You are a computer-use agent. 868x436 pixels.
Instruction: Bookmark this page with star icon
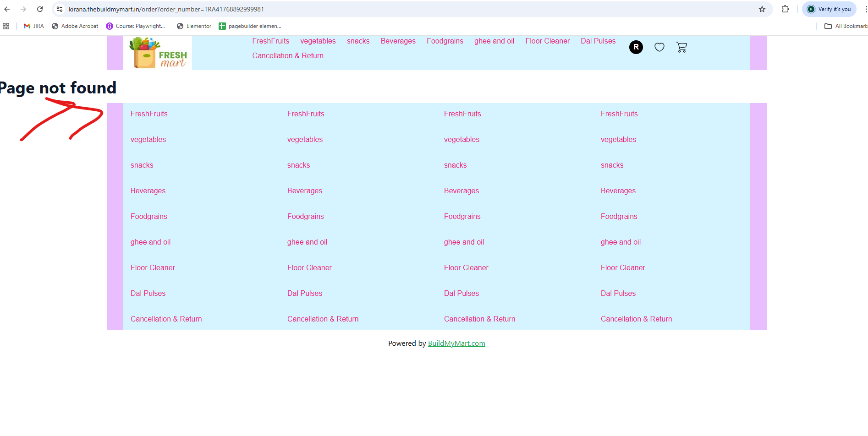pos(762,9)
